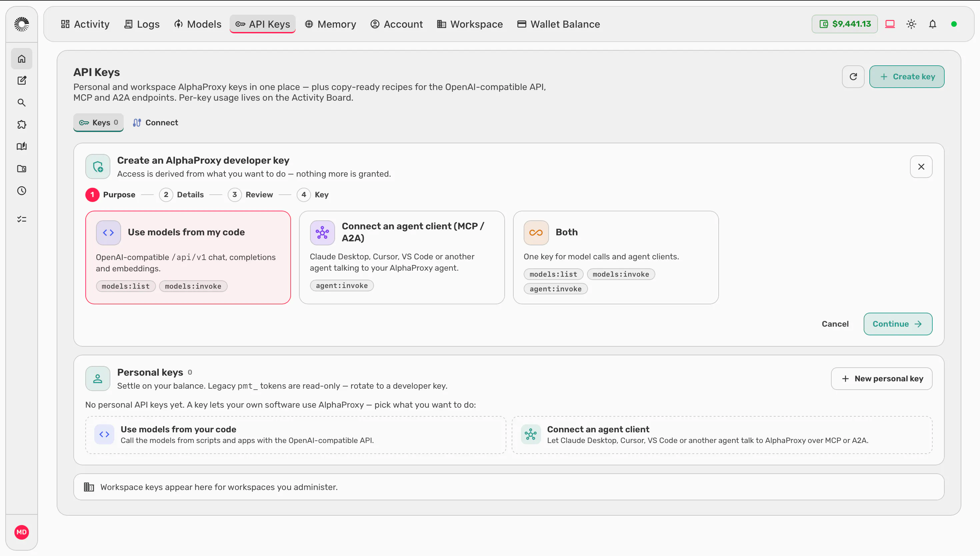Viewport: 980px width, 556px height.
Task: Select the Keys 0 sub-tab
Action: tap(98, 123)
